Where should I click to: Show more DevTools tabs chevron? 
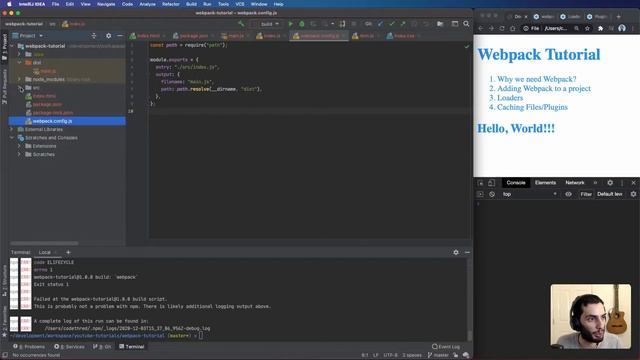coord(595,183)
